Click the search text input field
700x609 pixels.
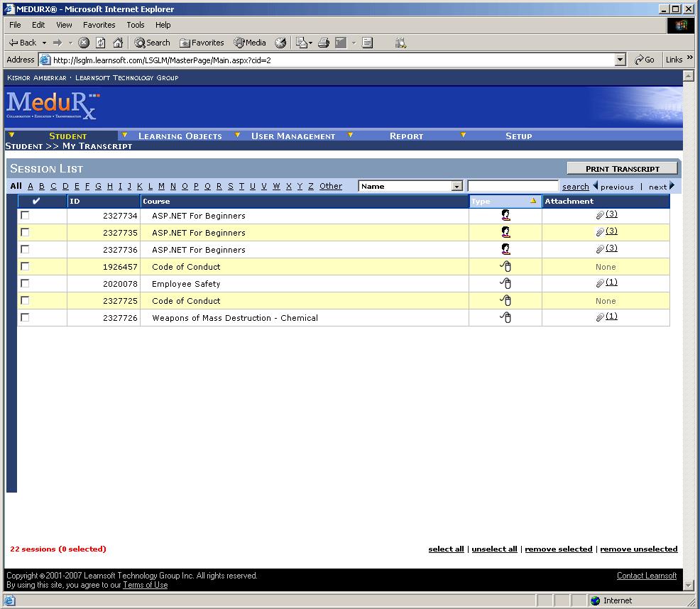click(513, 186)
